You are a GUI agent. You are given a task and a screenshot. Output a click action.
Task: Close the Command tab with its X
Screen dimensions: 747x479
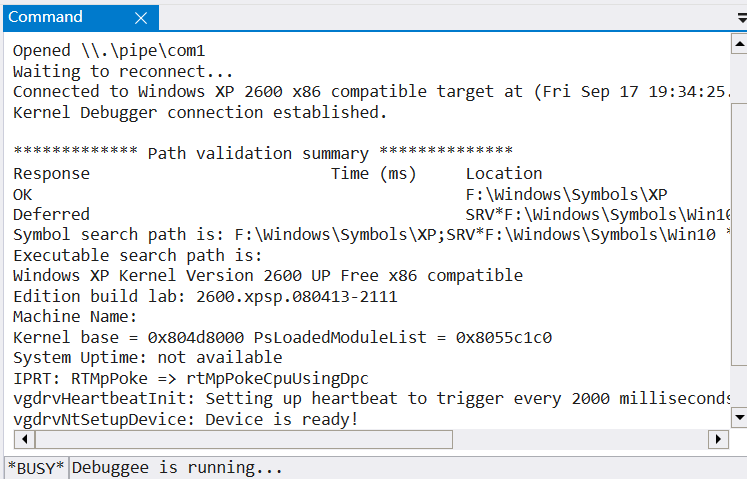(141, 18)
